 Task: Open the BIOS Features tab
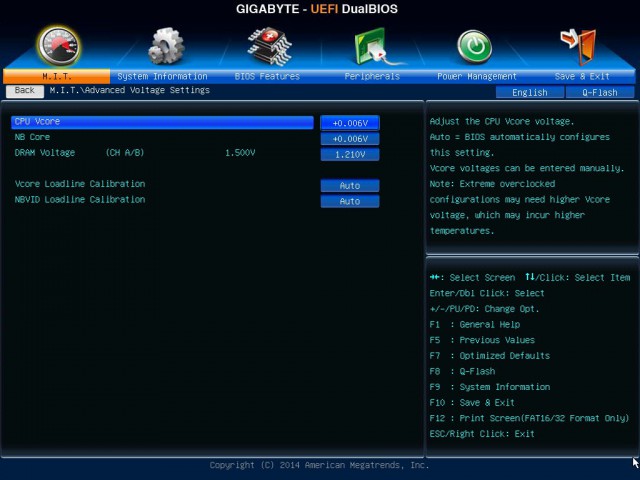coord(267,76)
